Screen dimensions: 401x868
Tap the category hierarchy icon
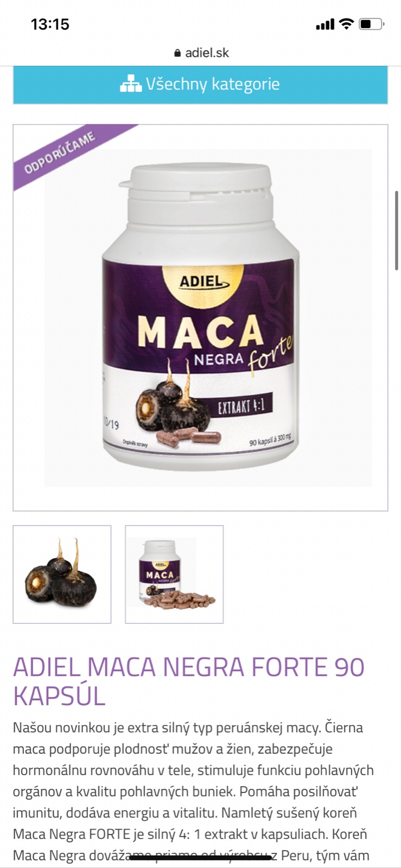130,84
